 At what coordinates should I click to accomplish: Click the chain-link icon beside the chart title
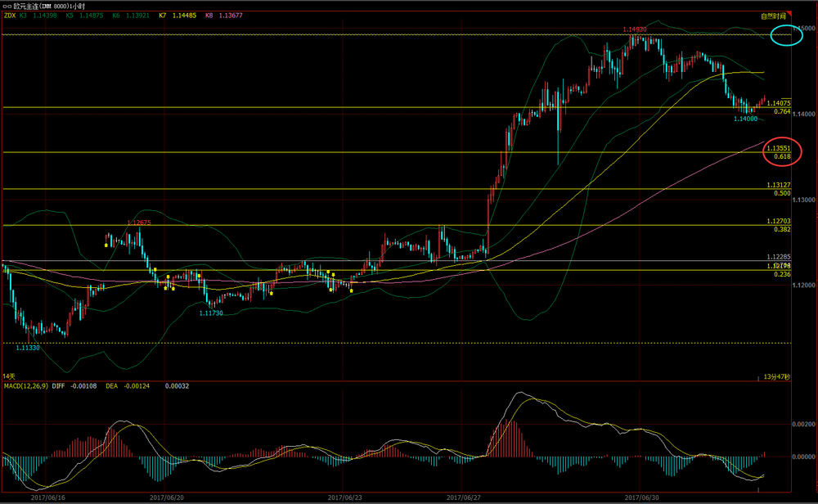[7, 5]
